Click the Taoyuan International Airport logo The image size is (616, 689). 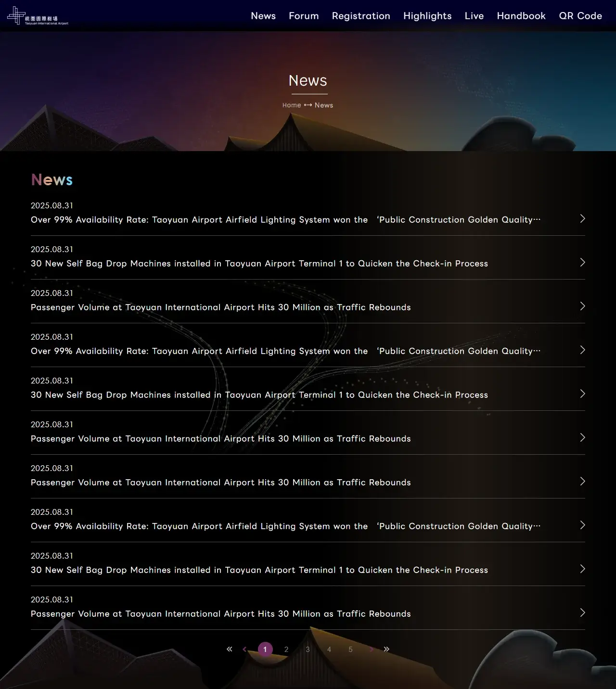coord(38,16)
